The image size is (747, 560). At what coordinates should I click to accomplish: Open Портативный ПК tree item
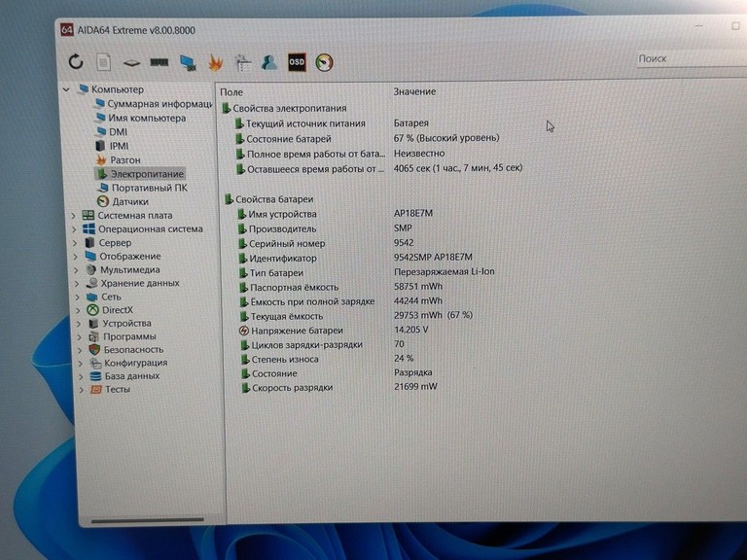142,188
